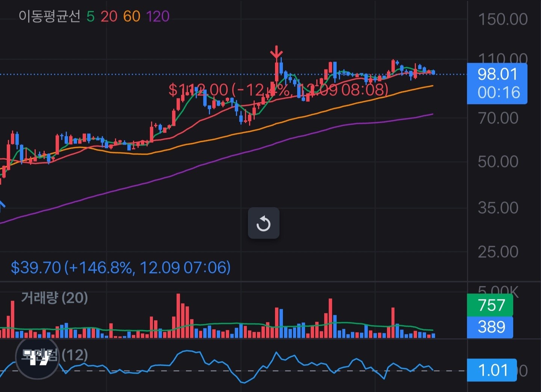Click the 50.00 price axis label

coord(498,162)
